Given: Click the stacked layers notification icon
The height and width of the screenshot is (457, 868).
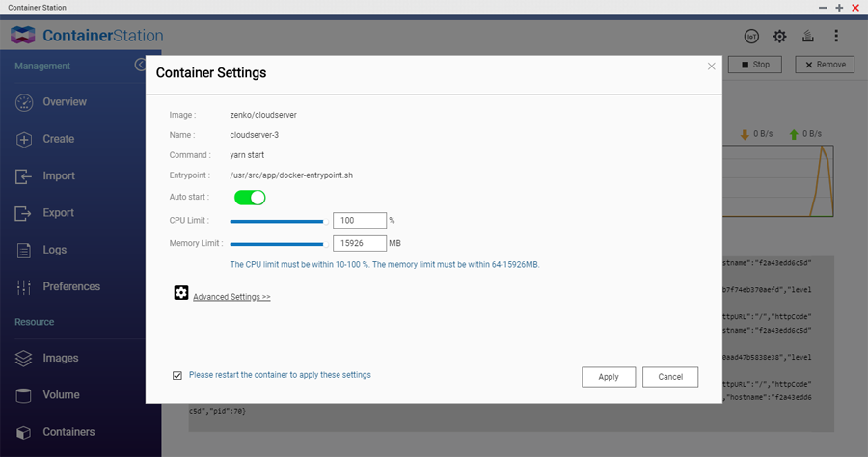Looking at the screenshot, I should [x=807, y=37].
